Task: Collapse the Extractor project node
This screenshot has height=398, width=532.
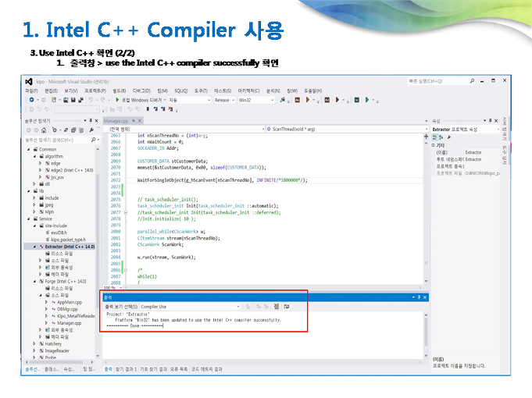Action: pyautogui.click(x=34, y=247)
